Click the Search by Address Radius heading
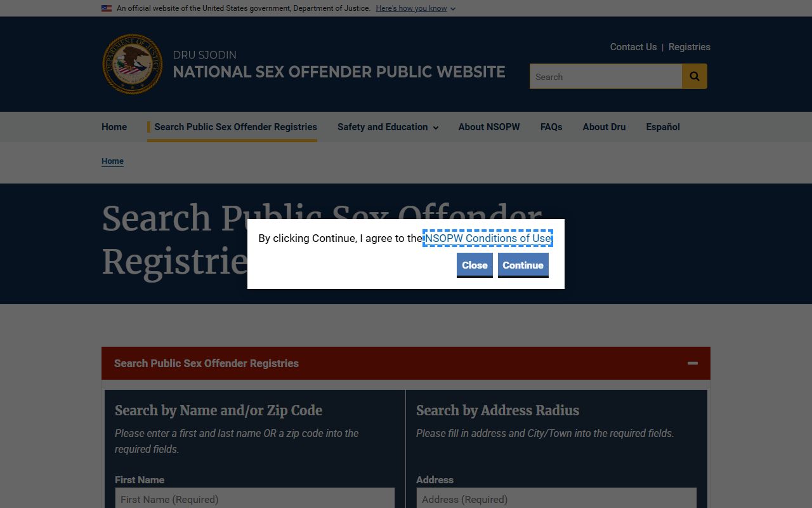 point(497,411)
